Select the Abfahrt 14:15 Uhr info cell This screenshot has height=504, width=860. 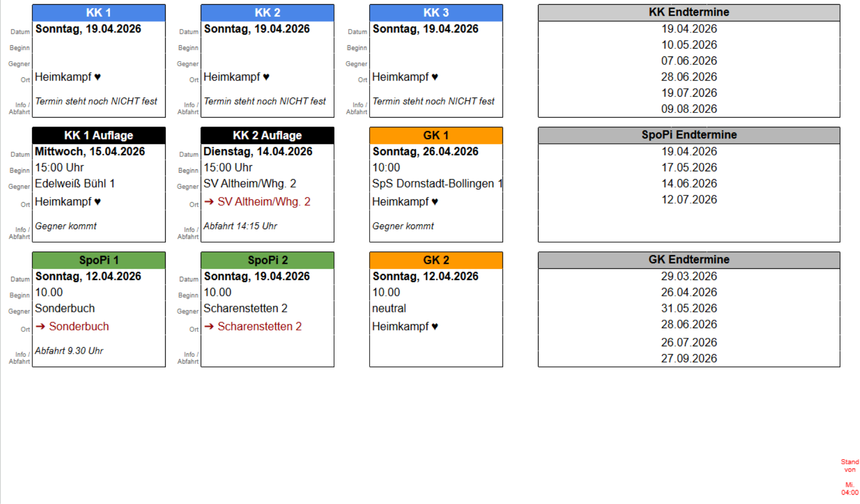(x=240, y=226)
